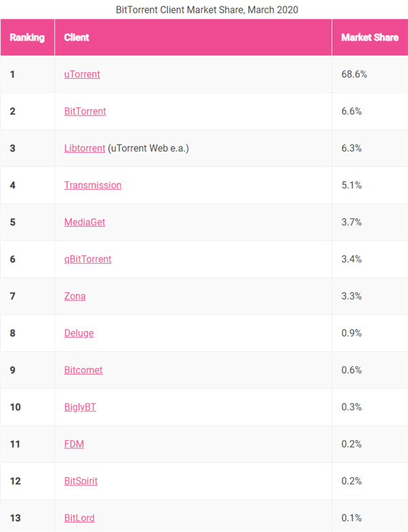The height and width of the screenshot is (532, 408).
Task: Follow the Zona link
Action: pyautogui.click(x=75, y=296)
